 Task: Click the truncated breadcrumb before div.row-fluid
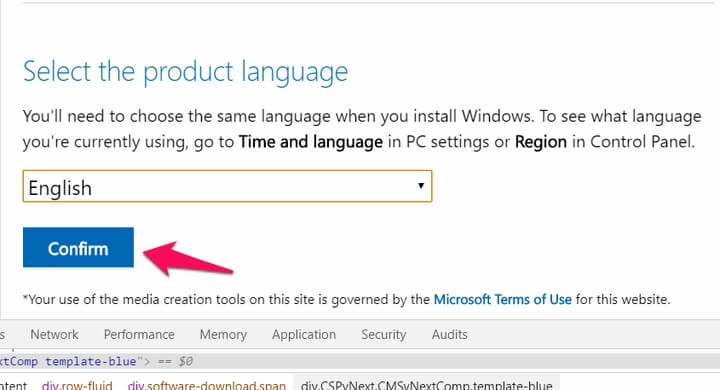click(x=14, y=385)
